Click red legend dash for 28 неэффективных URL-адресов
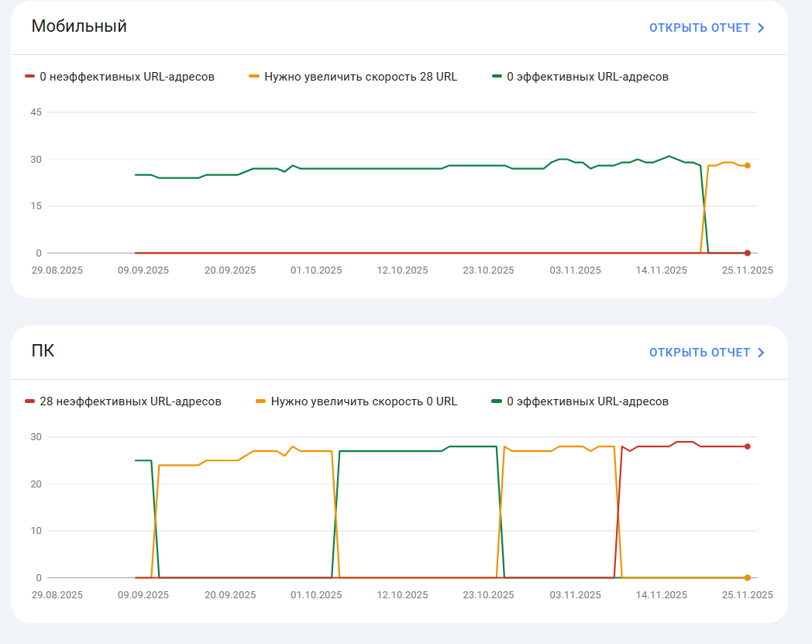The height and width of the screenshot is (644, 812). [30, 401]
